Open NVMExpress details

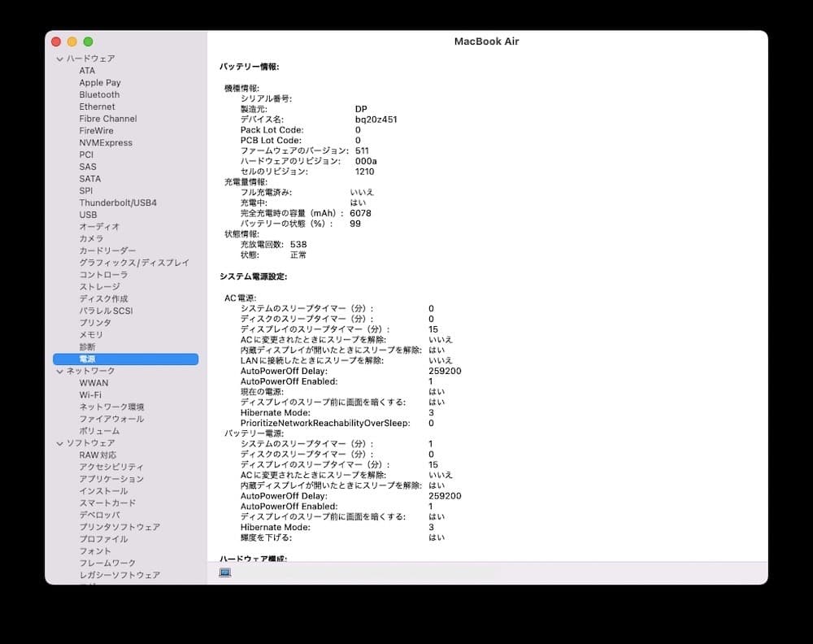pos(107,142)
